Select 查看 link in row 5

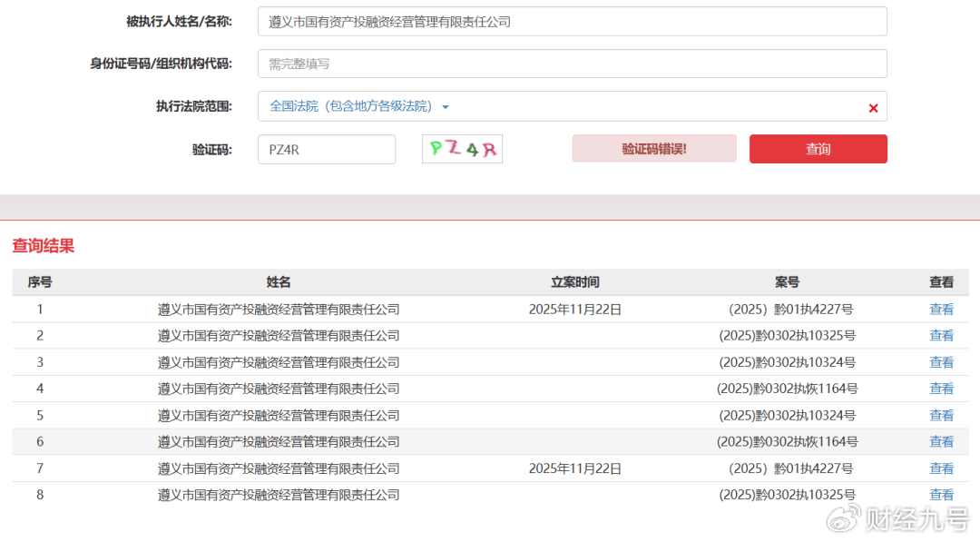(941, 416)
